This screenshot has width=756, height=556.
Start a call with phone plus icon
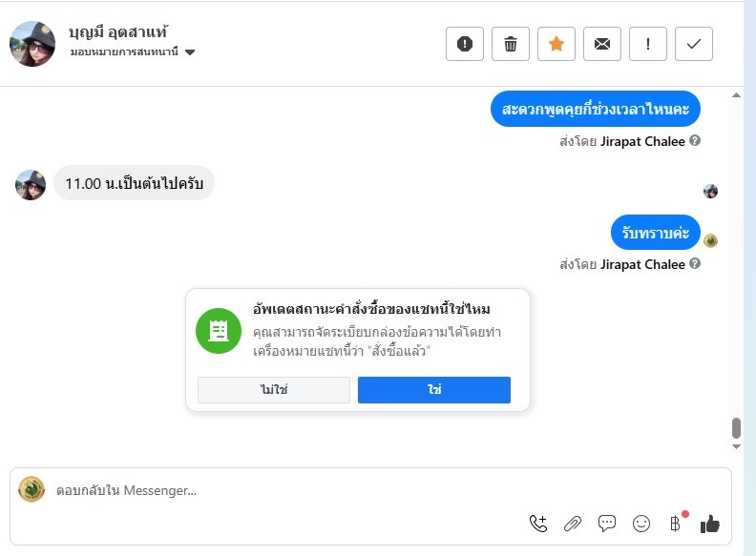click(538, 523)
